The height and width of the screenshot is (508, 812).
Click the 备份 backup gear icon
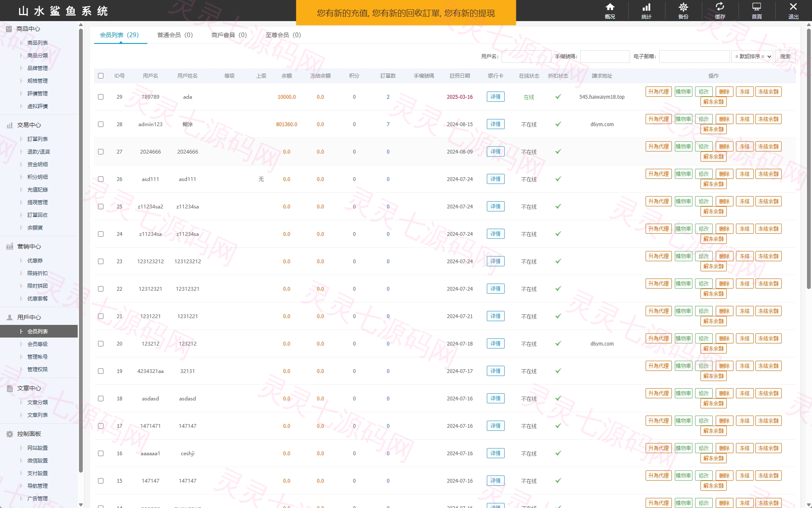click(x=683, y=7)
